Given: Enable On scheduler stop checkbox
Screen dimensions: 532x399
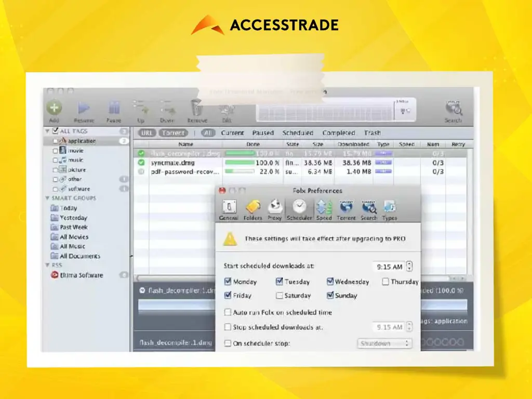Looking at the screenshot, I should pyautogui.click(x=228, y=343).
